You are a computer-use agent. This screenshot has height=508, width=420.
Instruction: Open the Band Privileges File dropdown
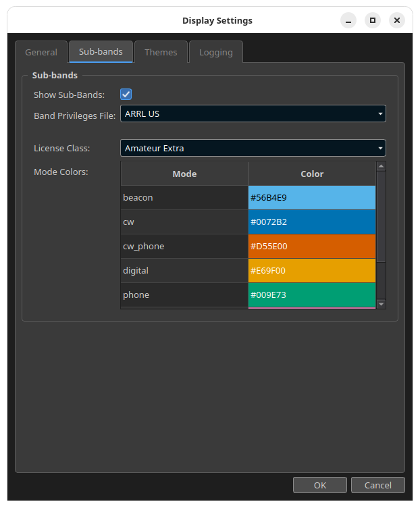[253, 113]
